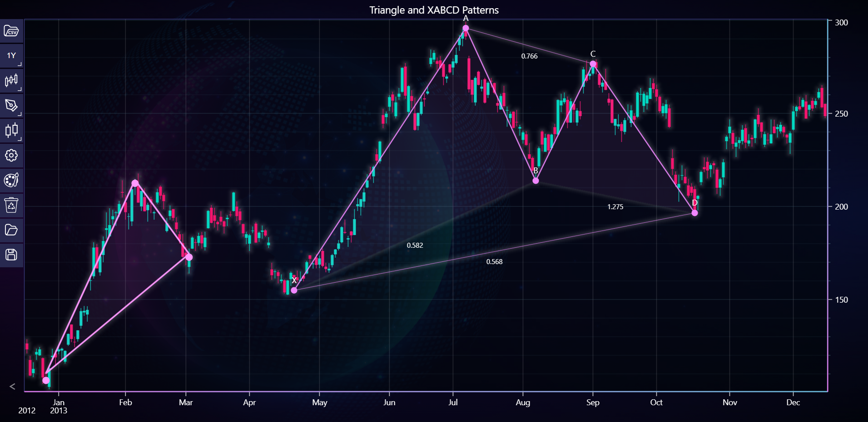
Task: Click the May date axis label
Action: (319, 402)
